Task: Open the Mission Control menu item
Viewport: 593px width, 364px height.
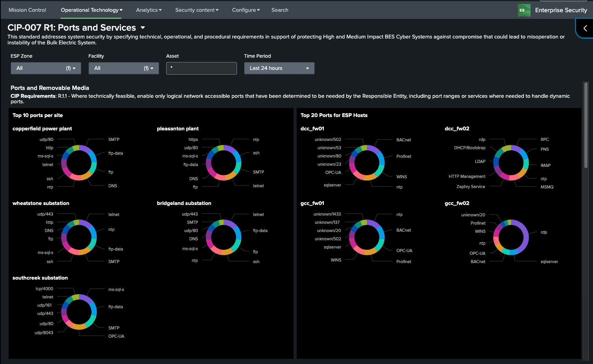Action: [27, 10]
